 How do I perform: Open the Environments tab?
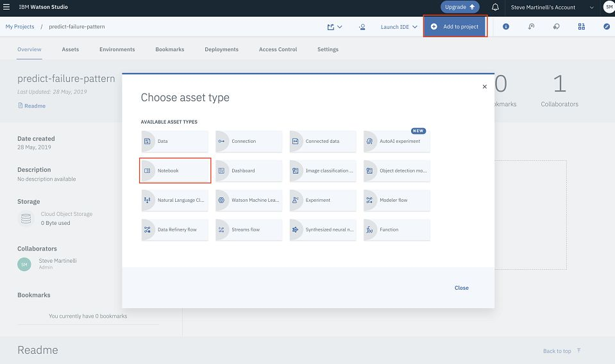click(x=117, y=49)
